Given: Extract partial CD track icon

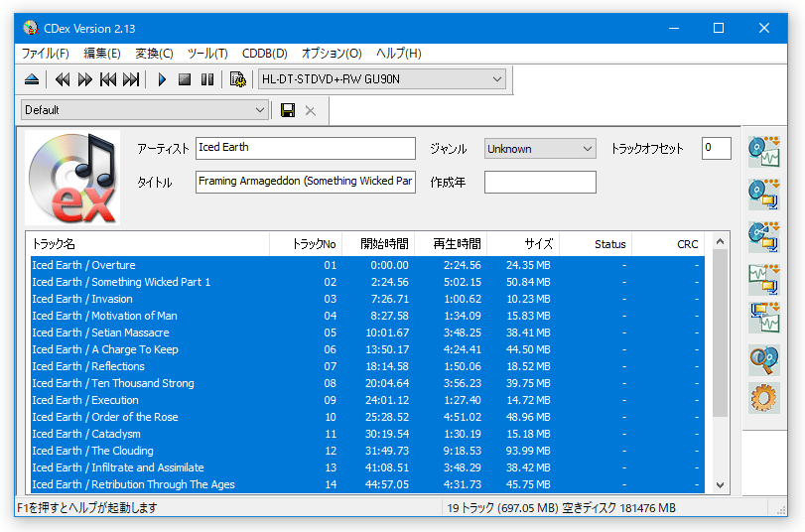Looking at the screenshot, I should tap(764, 237).
